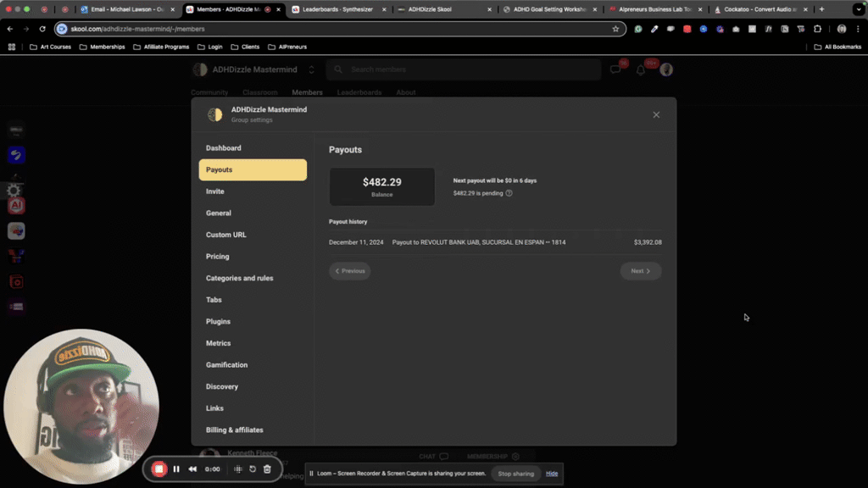This screenshot has height=488, width=868.
Task: Open a new browser tab
Action: [x=821, y=9]
